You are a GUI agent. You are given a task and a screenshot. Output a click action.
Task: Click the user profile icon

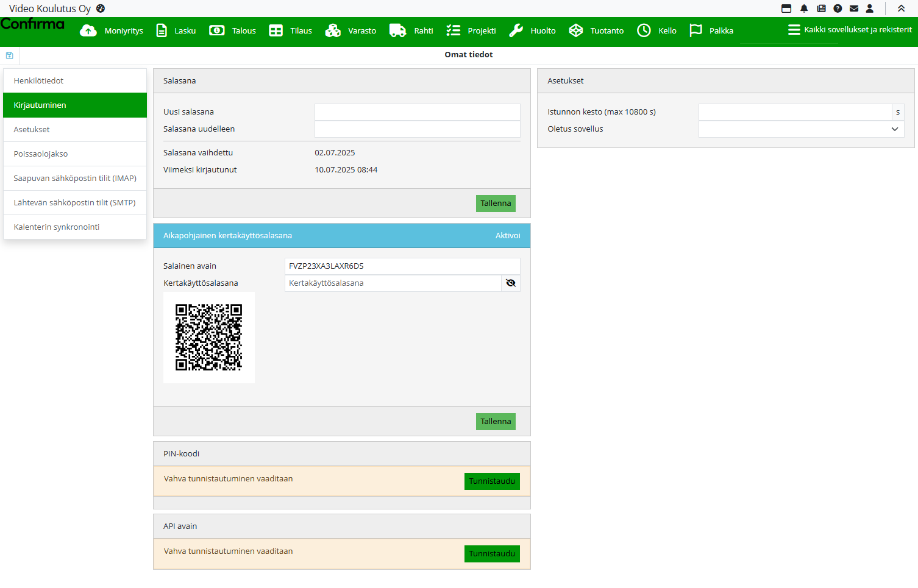pos(870,9)
